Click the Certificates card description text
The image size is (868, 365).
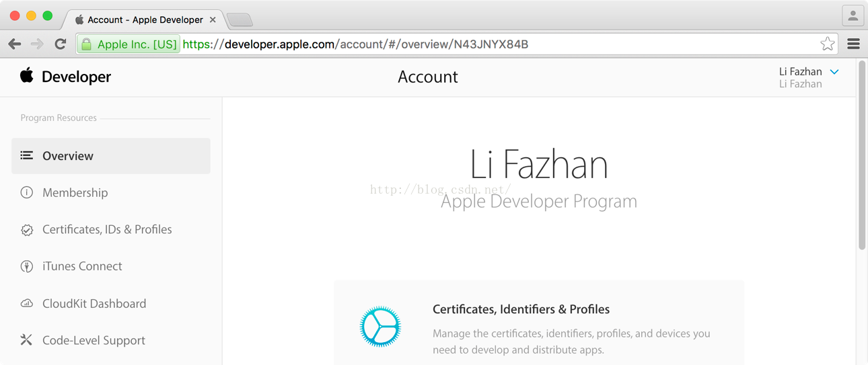click(571, 341)
